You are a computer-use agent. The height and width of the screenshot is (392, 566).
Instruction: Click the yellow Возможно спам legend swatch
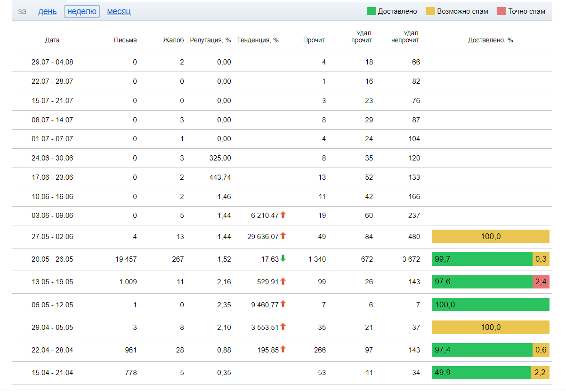(x=430, y=11)
